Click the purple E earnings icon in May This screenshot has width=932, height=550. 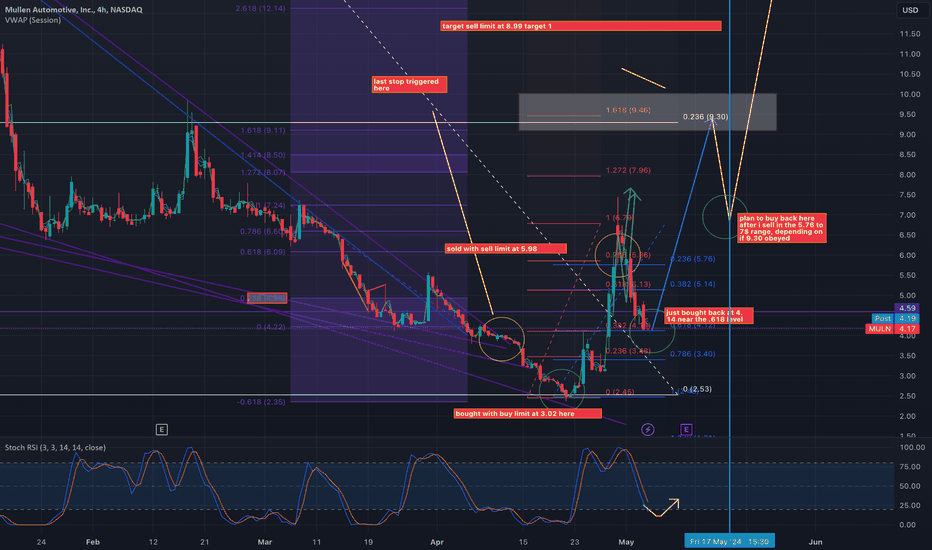[x=686, y=429]
